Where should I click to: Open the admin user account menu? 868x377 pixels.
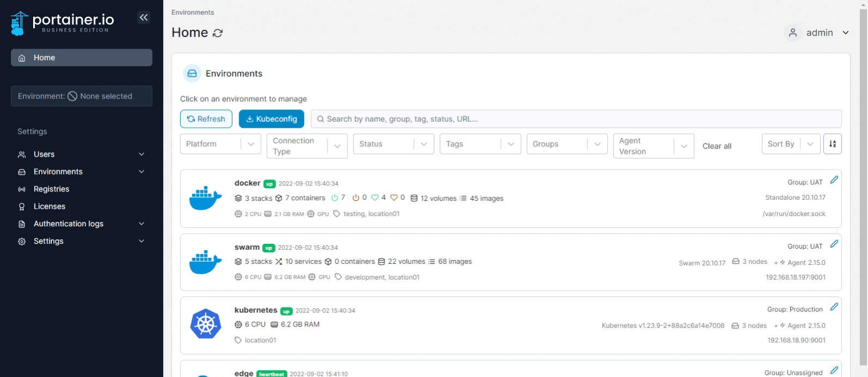[817, 33]
